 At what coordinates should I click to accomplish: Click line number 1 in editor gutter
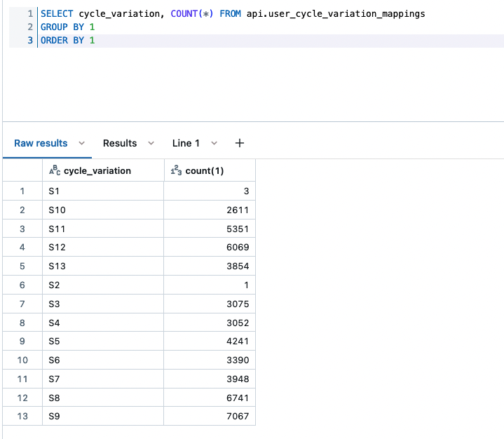(x=30, y=14)
